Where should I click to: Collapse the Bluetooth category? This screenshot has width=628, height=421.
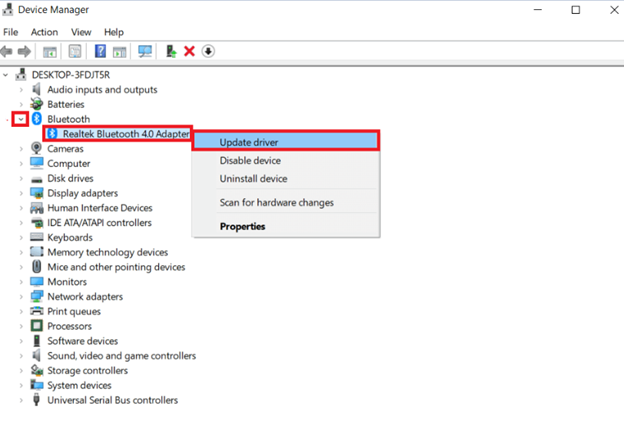(x=20, y=119)
